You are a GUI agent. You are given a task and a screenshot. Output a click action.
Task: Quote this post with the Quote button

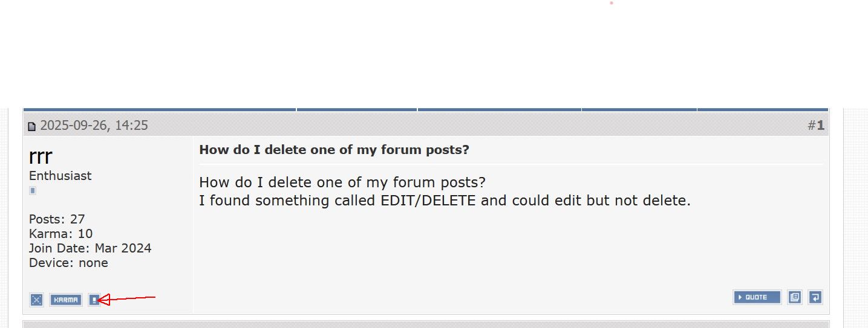point(757,297)
